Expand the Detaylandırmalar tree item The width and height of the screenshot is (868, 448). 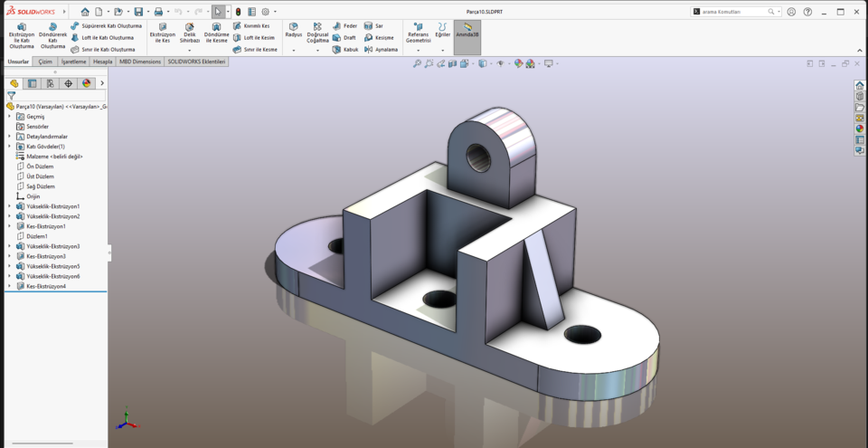[x=9, y=137]
